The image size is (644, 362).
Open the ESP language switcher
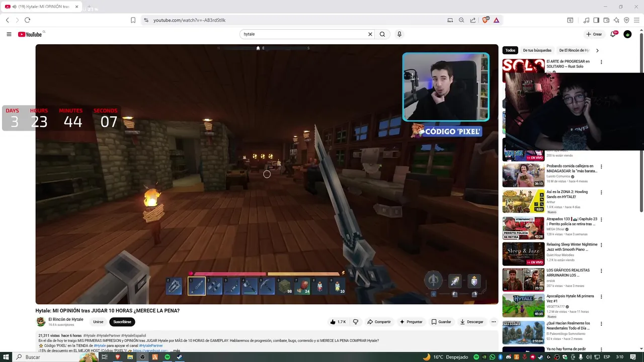coord(607,357)
